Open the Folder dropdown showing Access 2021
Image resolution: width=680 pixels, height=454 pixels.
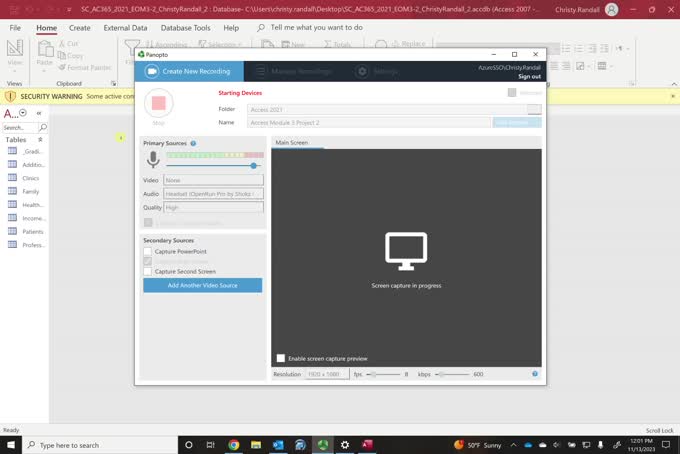pos(394,109)
